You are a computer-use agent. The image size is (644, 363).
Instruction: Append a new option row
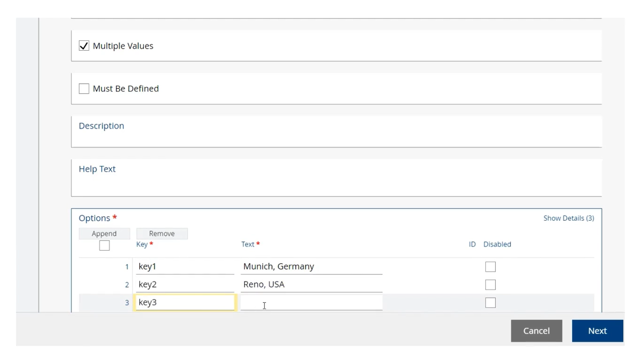(104, 233)
